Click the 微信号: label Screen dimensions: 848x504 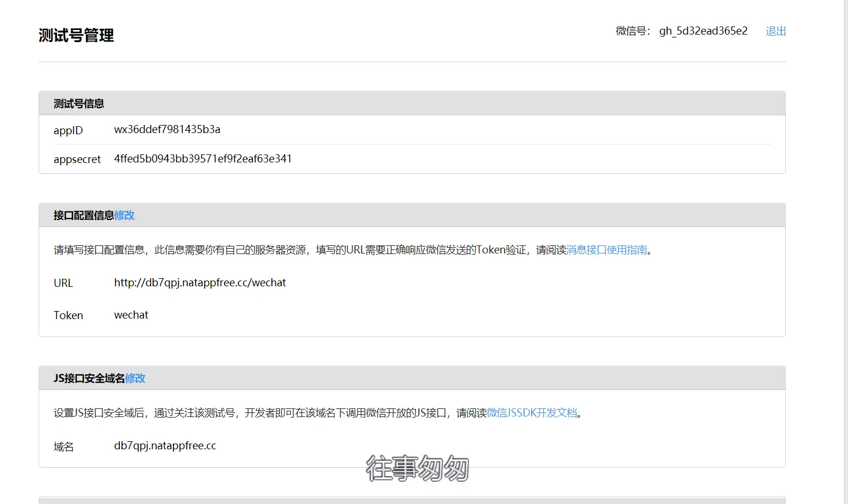click(x=633, y=31)
